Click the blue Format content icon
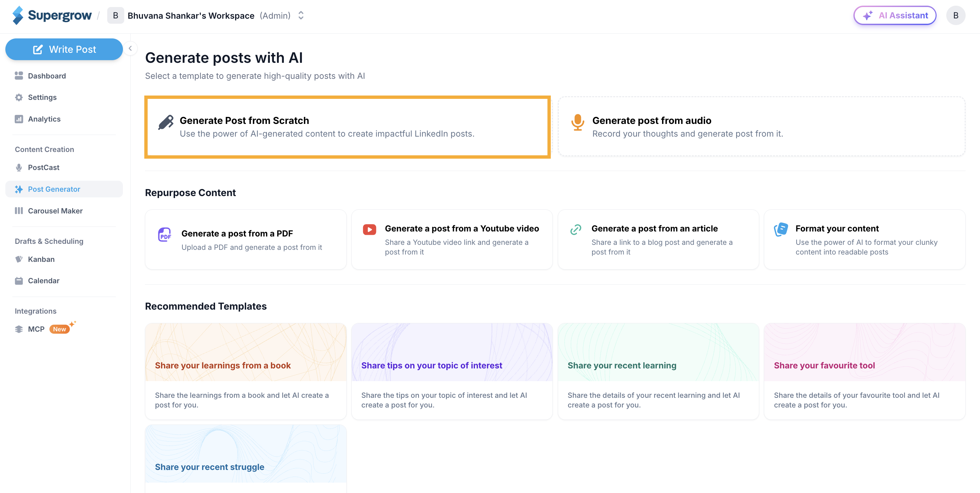Viewport: 980px width, 493px height. (x=781, y=229)
